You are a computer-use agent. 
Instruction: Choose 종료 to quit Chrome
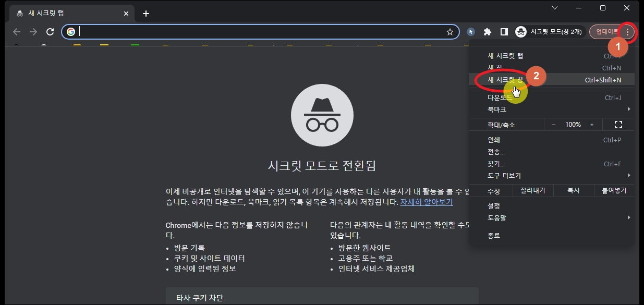pyautogui.click(x=552, y=236)
